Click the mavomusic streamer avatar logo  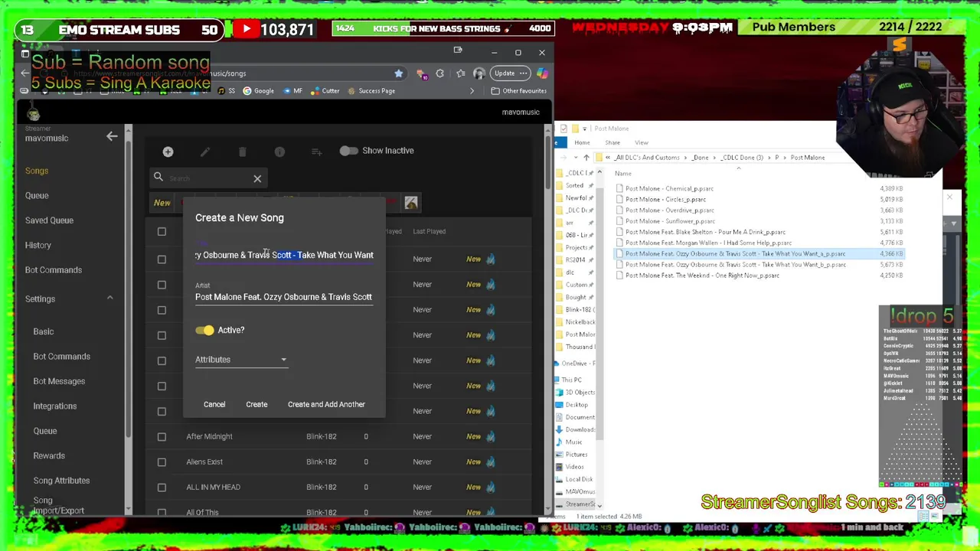click(34, 113)
